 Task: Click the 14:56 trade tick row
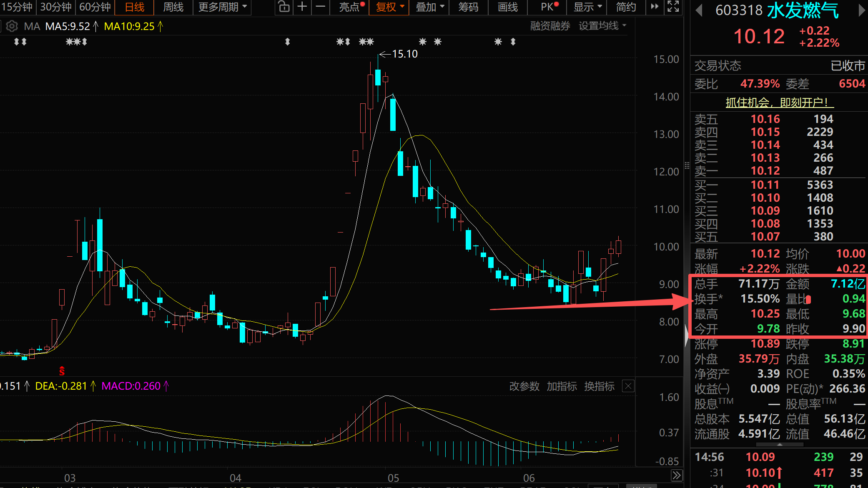point(778,457)
